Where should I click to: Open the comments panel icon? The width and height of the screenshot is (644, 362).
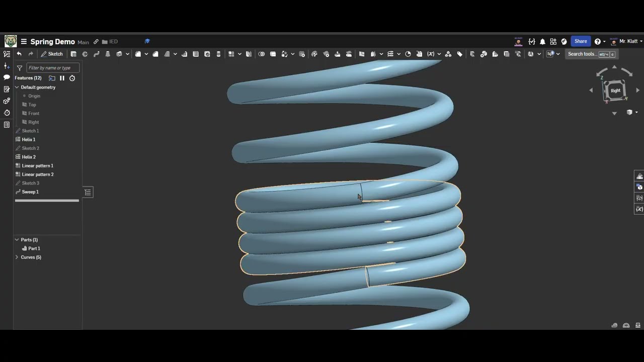coord(7,77)
